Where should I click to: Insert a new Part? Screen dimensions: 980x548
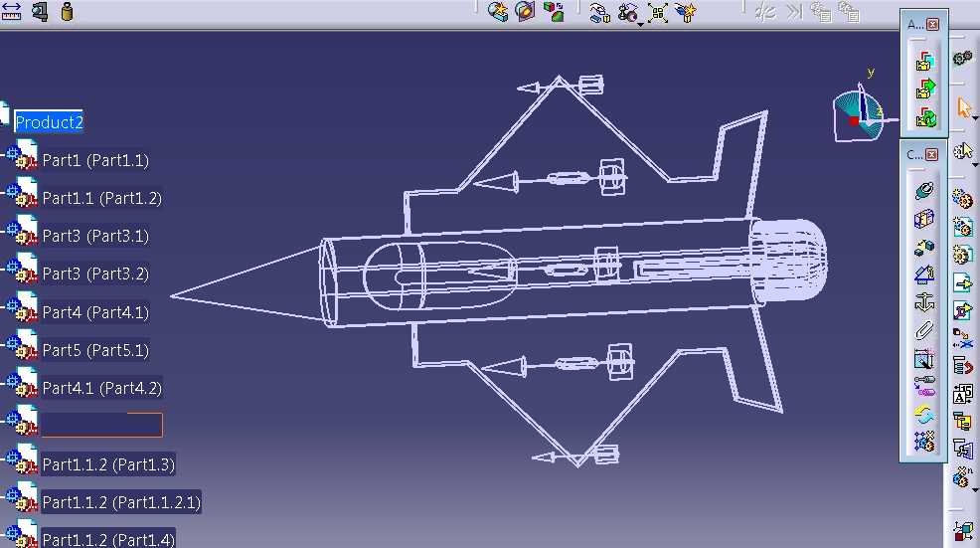coord(962,255)
